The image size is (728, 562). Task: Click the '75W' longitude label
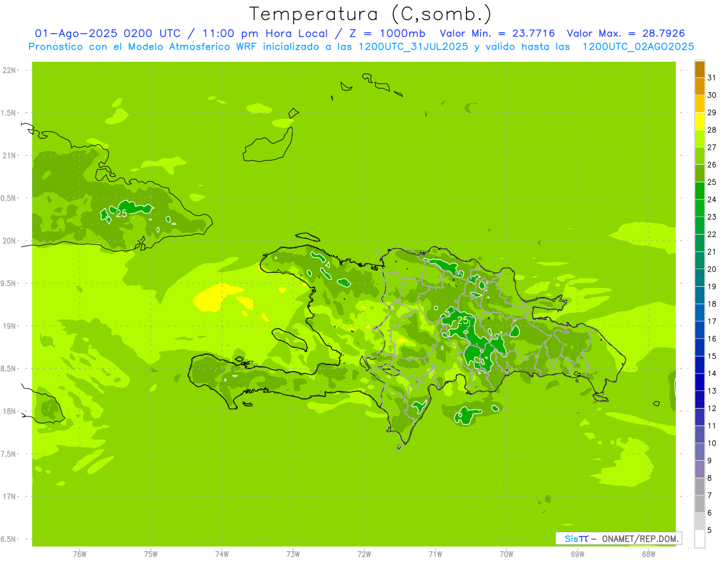[x=151, y=554]
